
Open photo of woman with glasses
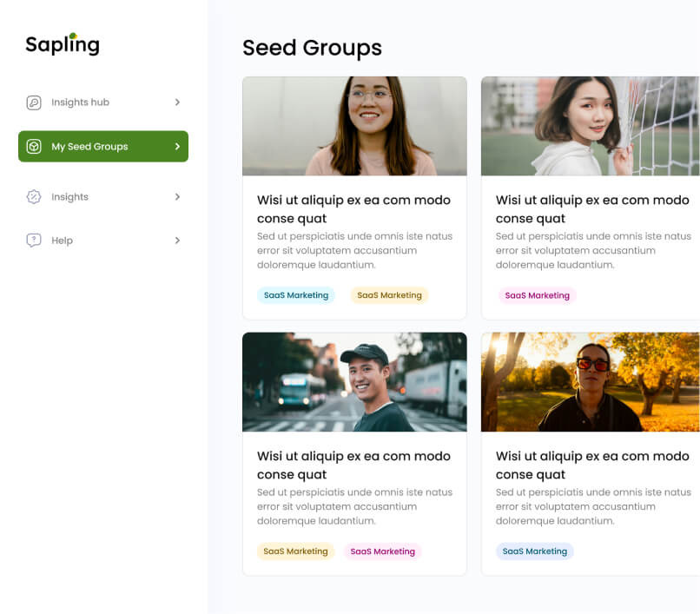(x=354, y=126)
